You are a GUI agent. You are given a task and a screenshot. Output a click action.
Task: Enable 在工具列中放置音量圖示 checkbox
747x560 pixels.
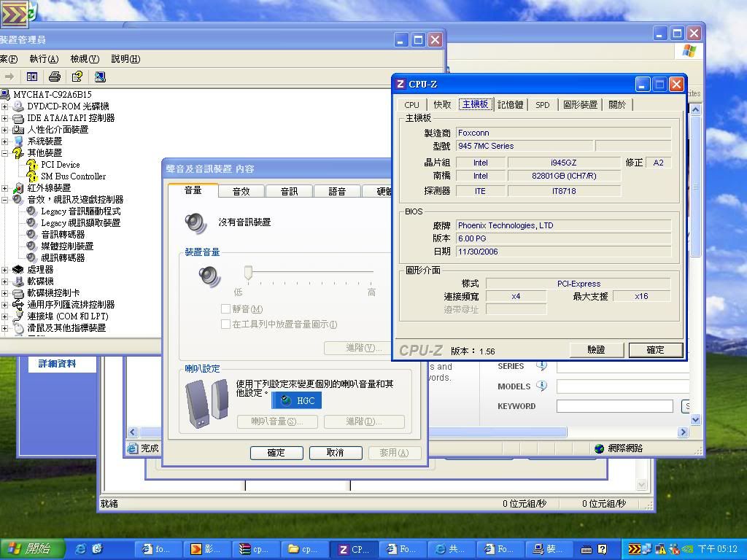tap(225, 324)
